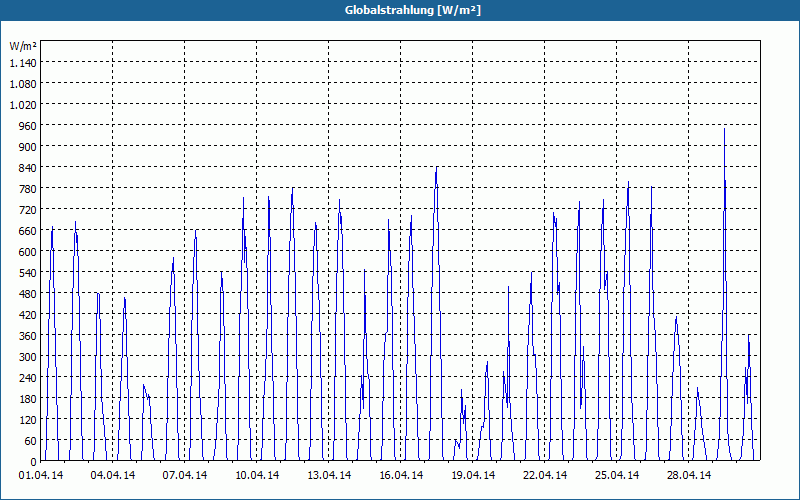Click the 720 y-axis label
The width and height of the screenshot is (800, 500).
click(x=28, y=209)
